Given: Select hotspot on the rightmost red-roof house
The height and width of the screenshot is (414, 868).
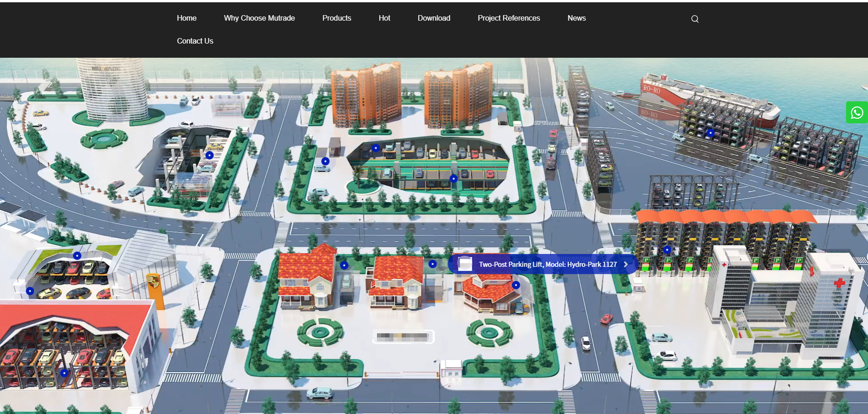Looking at the screenshot, I should [x=516, y=285].
